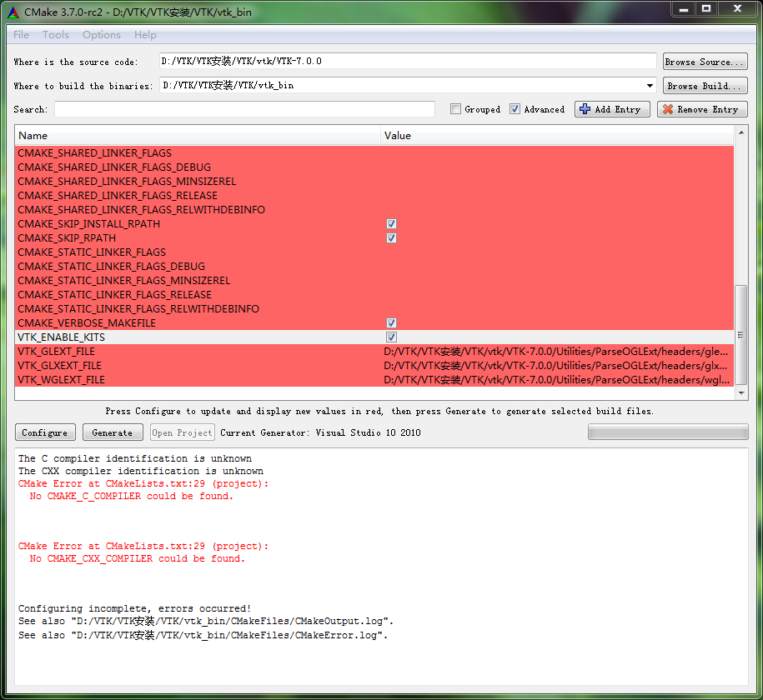Click the Configure button

(x=45, y=432)
